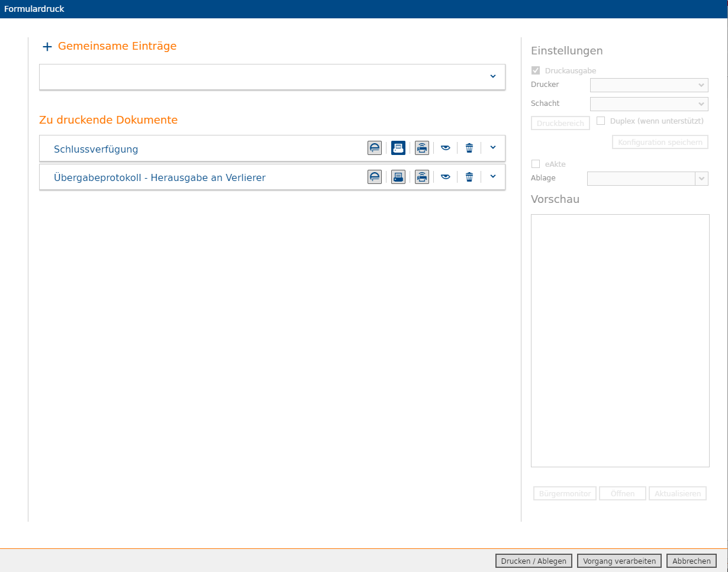The image size is (728, 572).
Task: Expand the Übergabeprotokoll row chevron
Action: pyautogui.click(x=493, y=176)
